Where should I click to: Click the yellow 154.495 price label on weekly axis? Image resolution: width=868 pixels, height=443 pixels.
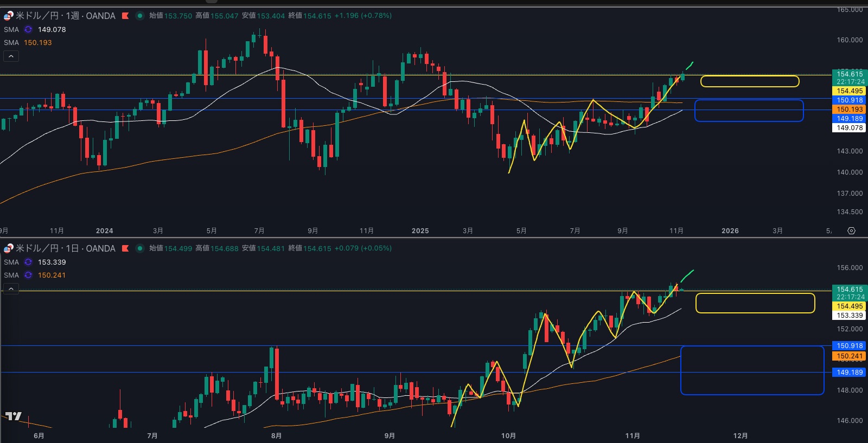(849, 91)
